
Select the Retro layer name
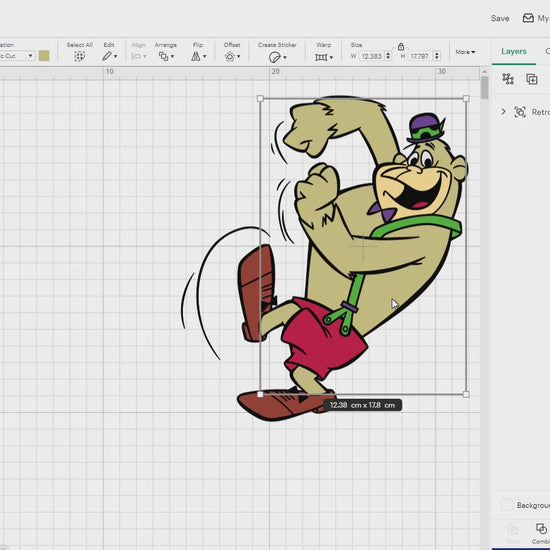(541, 112)
